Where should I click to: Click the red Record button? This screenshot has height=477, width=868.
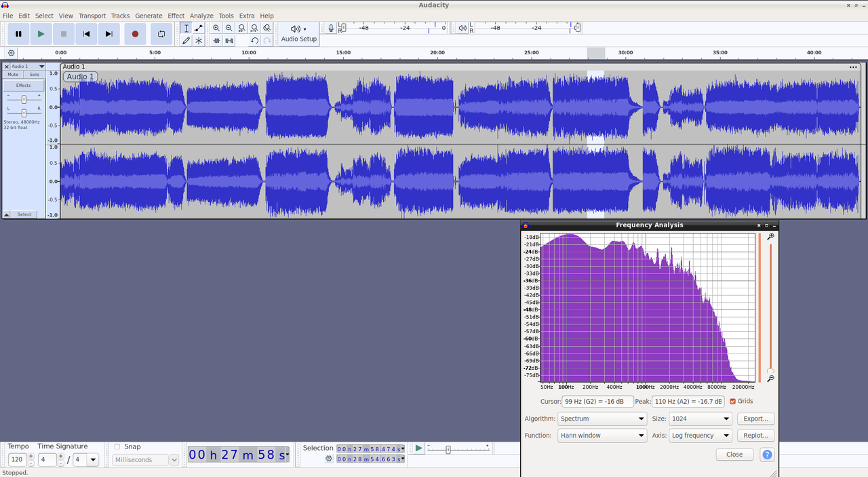135,34
